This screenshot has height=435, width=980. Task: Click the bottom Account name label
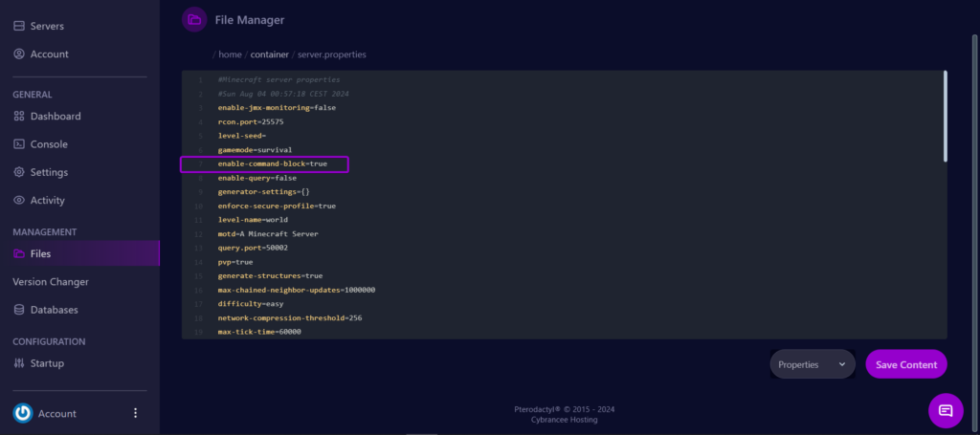56,413
